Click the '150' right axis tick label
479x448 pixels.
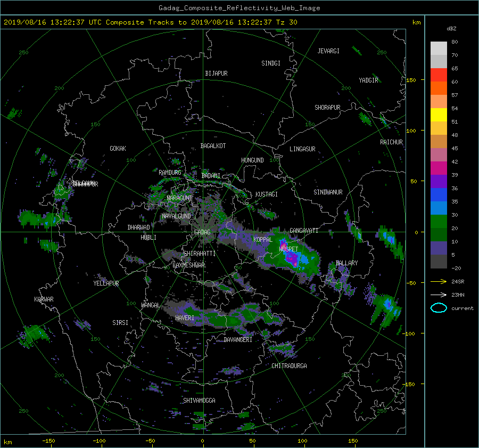411,80
